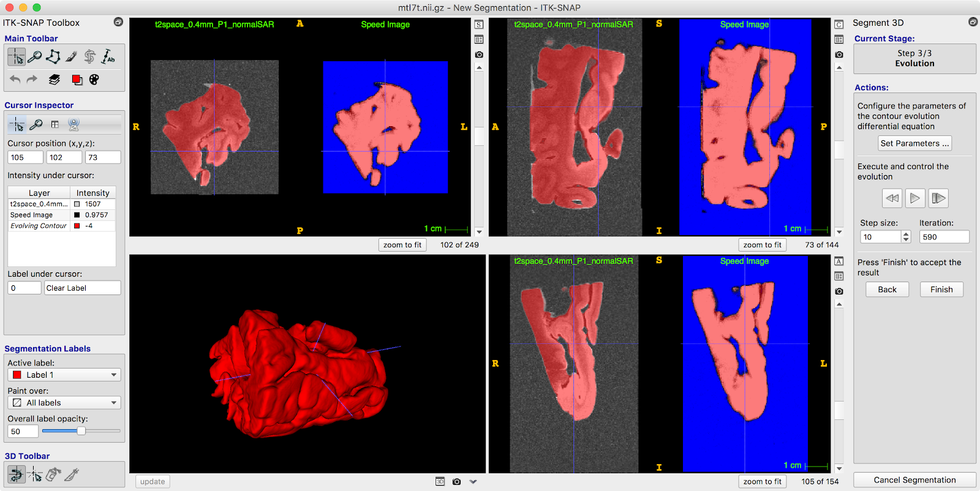The width and height of the screenshot is (980, 491).
Task: Switch to the display layout inspector tab
Action: point(55,124)
